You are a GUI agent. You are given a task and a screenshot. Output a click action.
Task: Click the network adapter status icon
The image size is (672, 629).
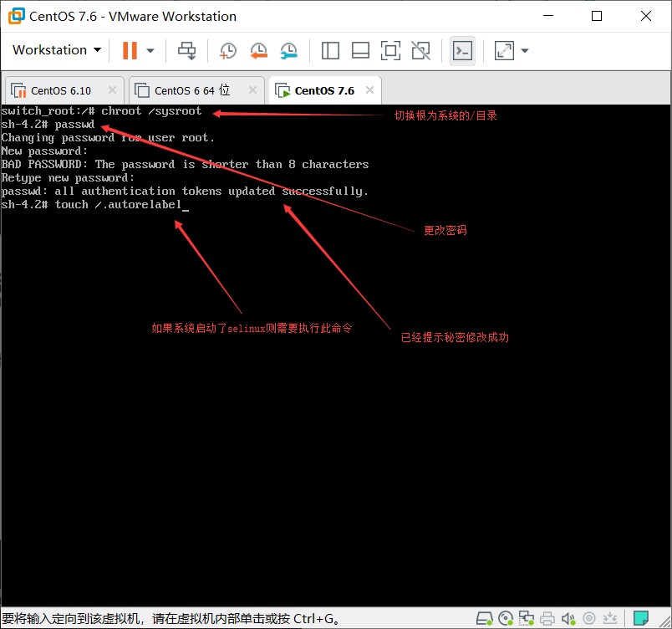click(x=527, y=618)
